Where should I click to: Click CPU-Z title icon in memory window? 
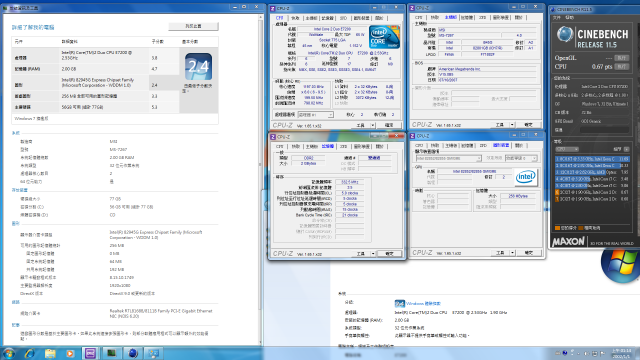click(x=273, y=137)
